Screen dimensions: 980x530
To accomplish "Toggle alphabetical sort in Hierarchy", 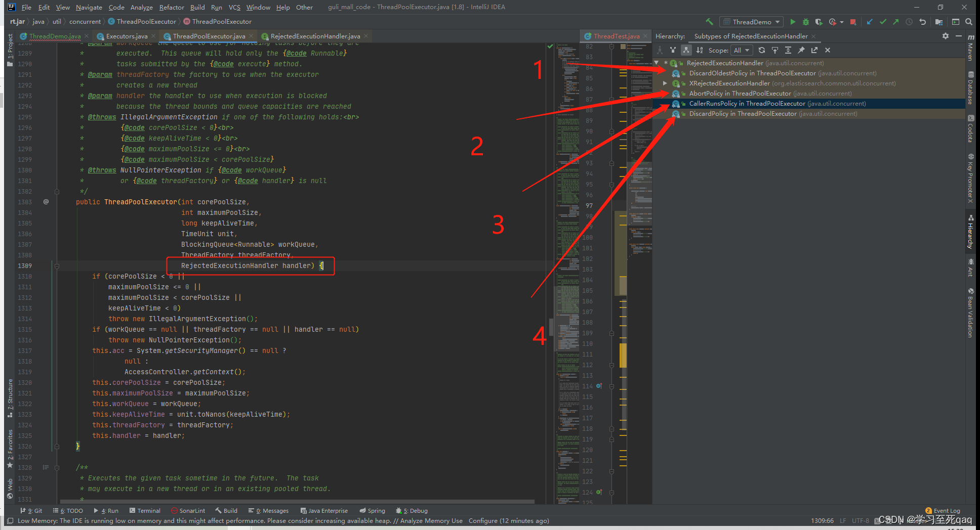I will pos(700,50).
